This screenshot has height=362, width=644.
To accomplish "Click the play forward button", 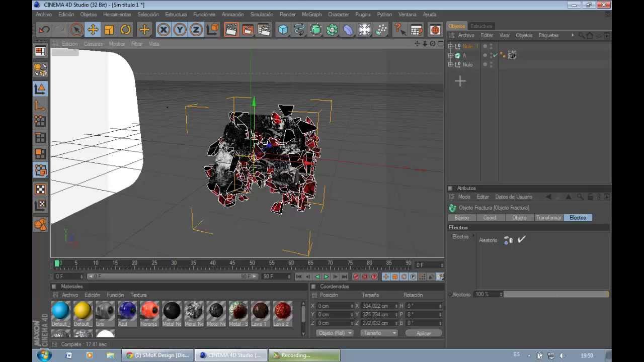I will click(326, 277).
